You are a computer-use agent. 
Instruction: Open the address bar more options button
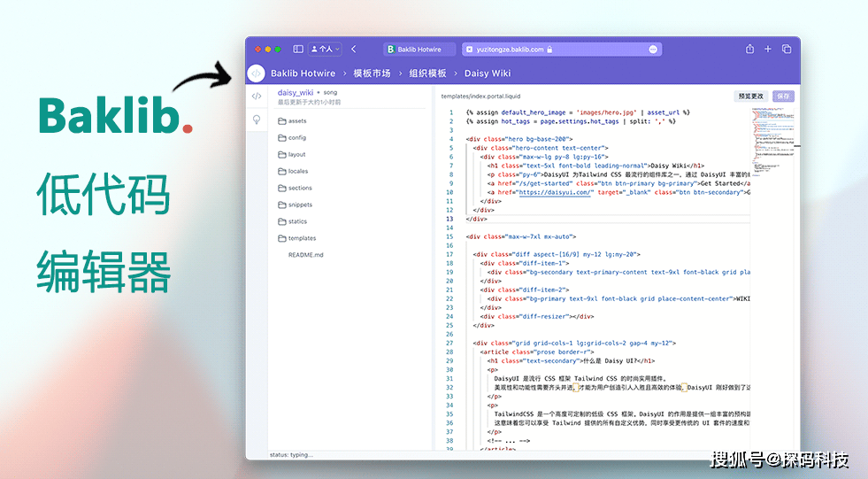click(653, 50)
